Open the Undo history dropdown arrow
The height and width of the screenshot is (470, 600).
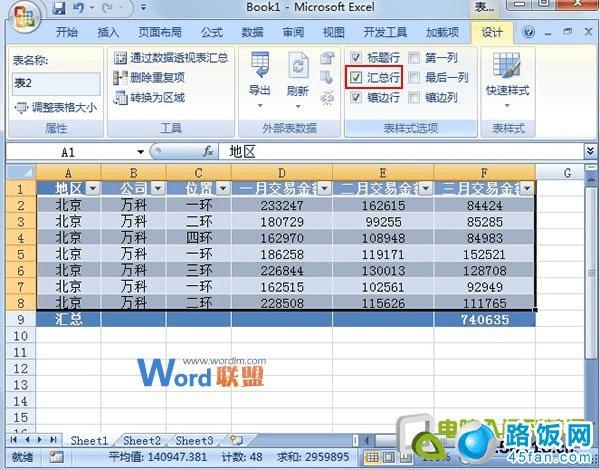[92, 7]
